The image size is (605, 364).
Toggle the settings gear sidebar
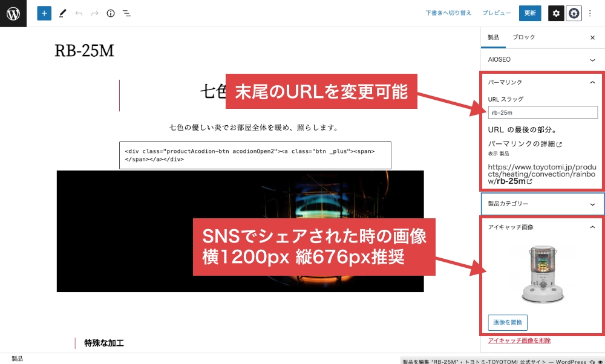click(556, 13)
